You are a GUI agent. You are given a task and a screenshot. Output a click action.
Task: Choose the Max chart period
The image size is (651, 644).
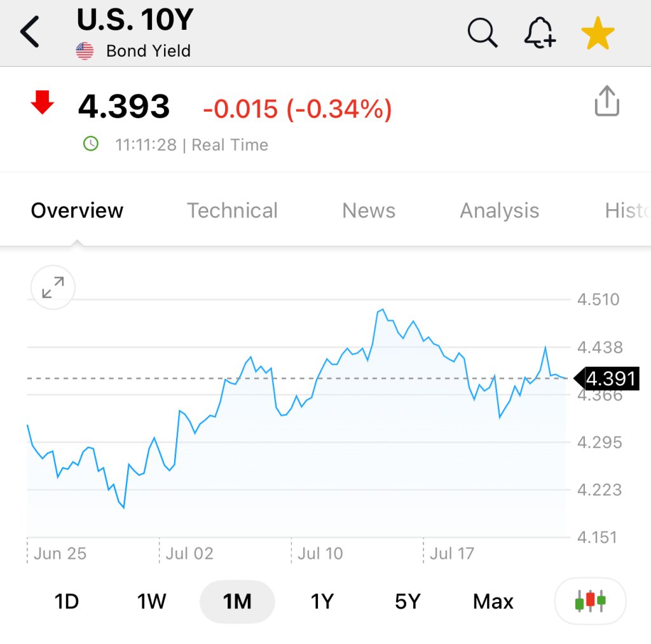tap(493, 601)
